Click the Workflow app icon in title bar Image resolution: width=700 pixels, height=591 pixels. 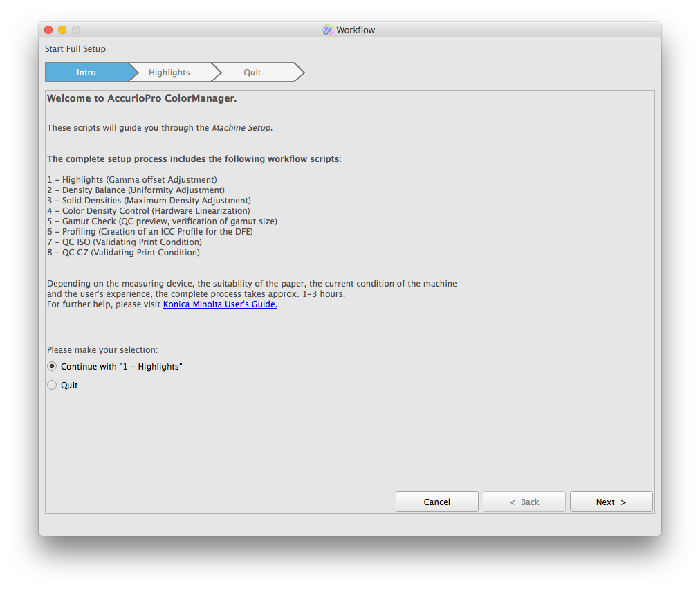tap(328, 30)
